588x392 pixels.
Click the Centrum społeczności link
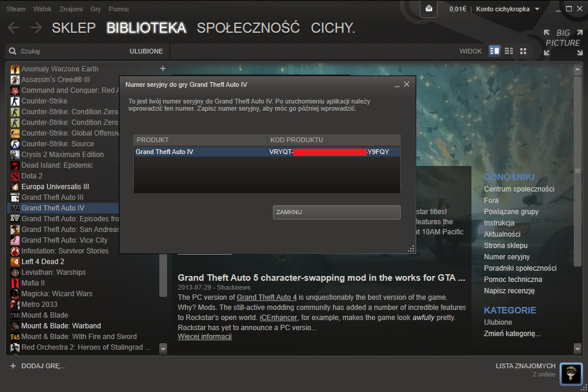click(519, 189)
